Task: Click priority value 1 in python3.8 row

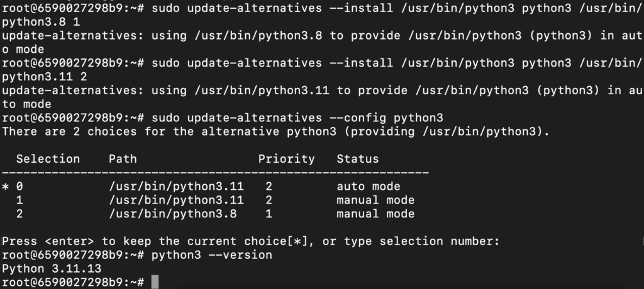Action: [269, 214]
